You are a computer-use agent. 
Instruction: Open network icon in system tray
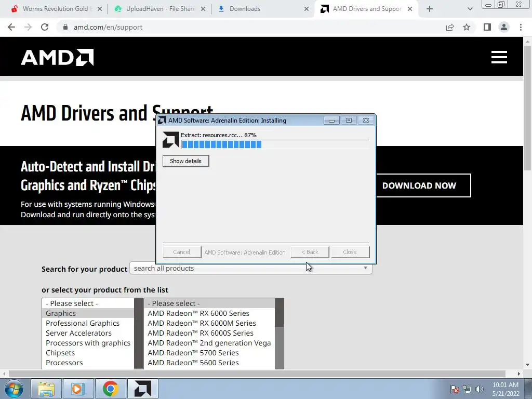pos(467,389)
